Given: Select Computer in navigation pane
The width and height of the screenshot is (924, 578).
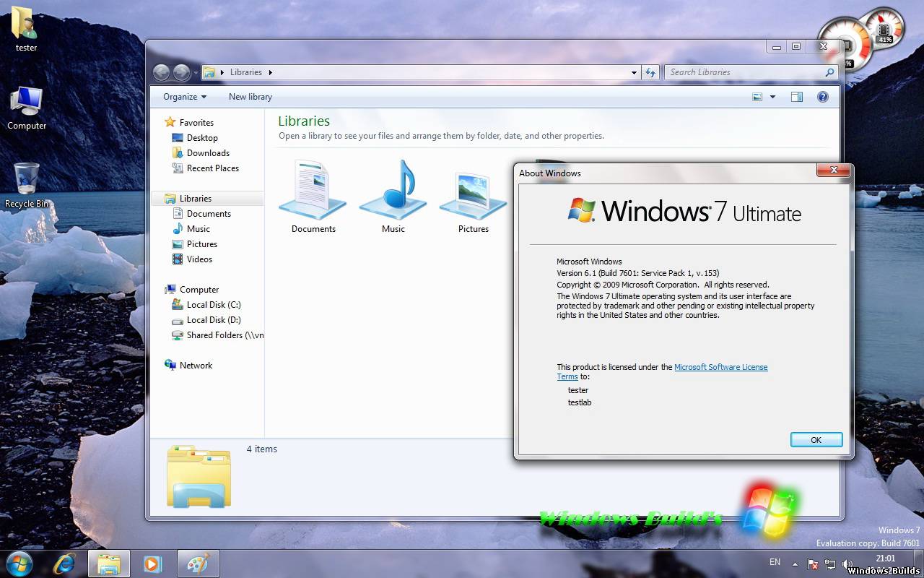Looking at the screenshot, I should click(191, 290).
